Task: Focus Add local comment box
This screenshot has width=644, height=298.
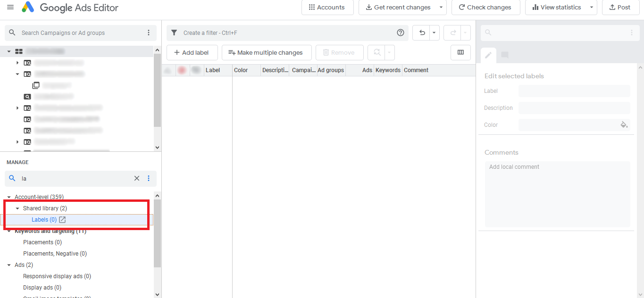Action: click(557, 194)
